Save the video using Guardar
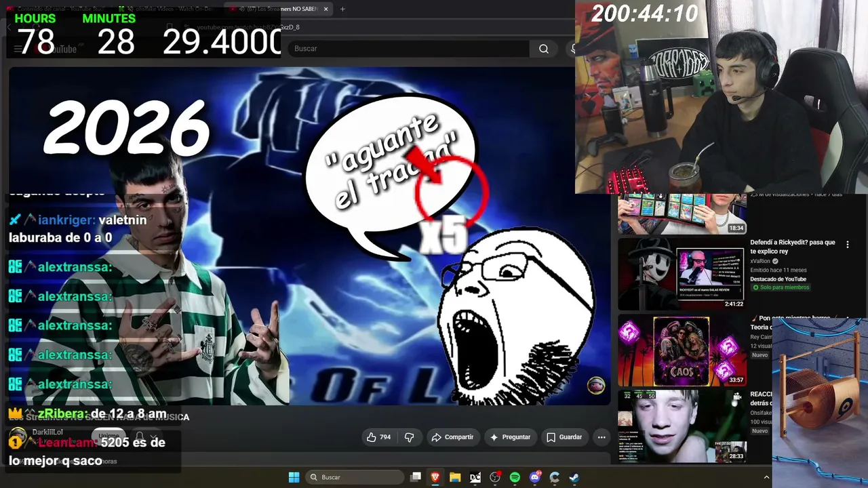Viewport: 868px width, 488px height. 564,437
